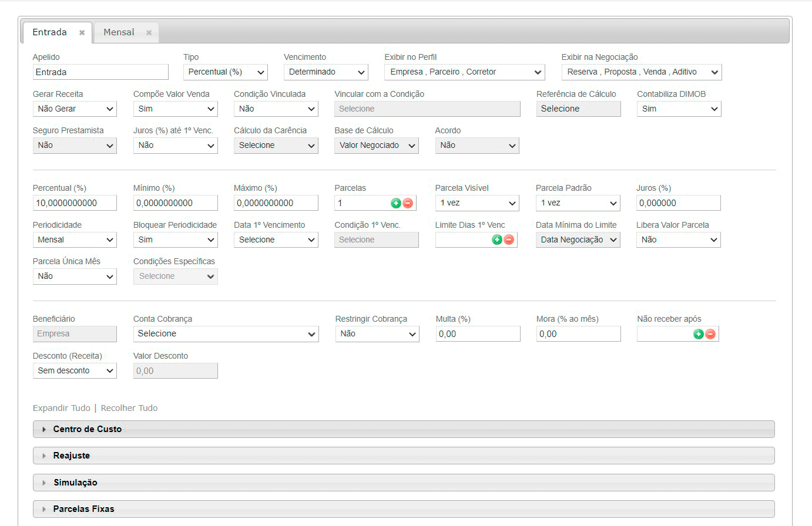Open the Periodicidade dropdown

(x=75, y=240)
